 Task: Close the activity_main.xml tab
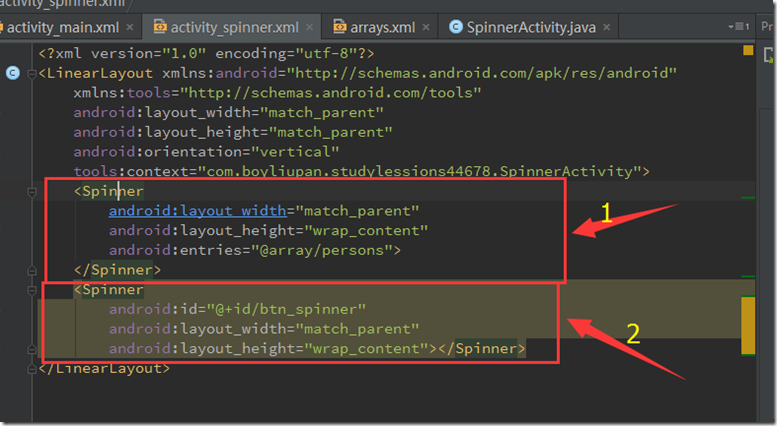[x=130, y=27]
